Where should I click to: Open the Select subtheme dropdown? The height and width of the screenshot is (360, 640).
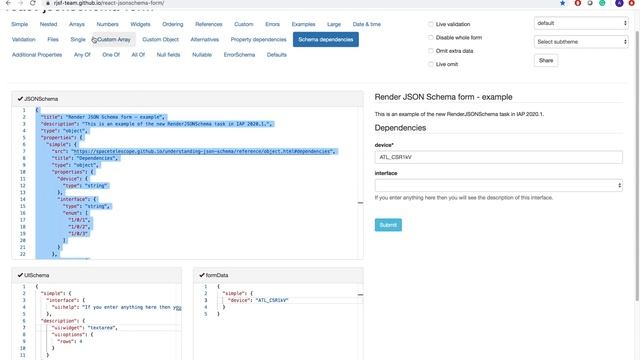click(581, 42)
